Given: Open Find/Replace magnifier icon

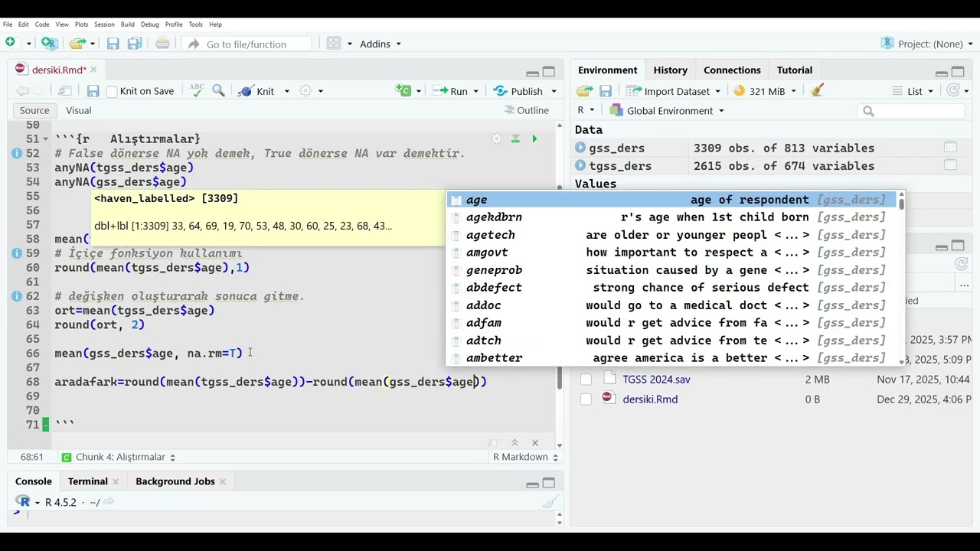Looking at the screenshot, I should [x=218, y=90].
